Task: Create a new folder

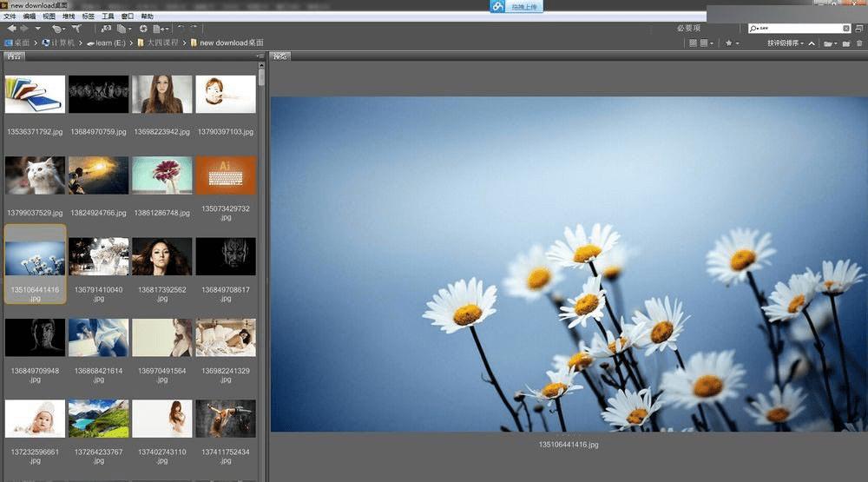Action: [846, 43]
